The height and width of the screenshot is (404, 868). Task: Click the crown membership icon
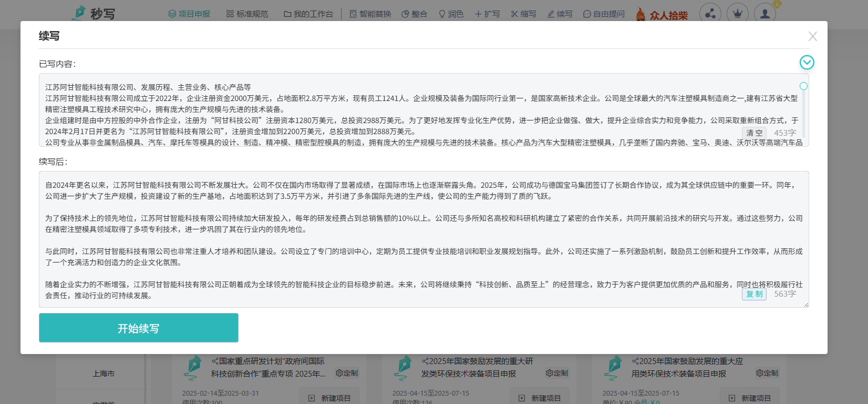(738, 14)
